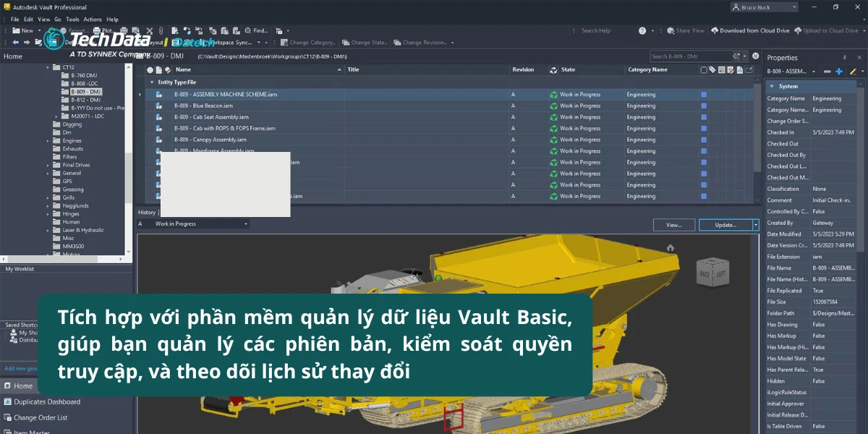Toggle blue checkbox for Cab Seat Assembly row
The width and height of the screenshot is (868, 434).
[x=704, y=117]
